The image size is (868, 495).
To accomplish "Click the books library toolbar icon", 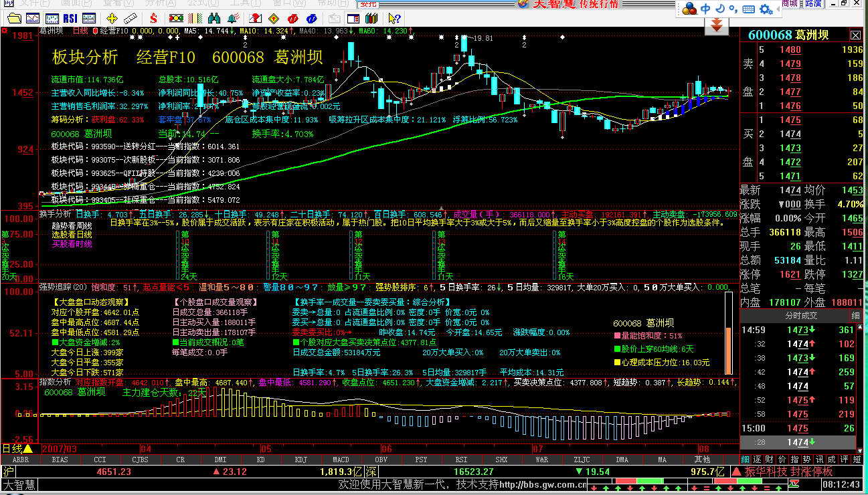I will [x=370, y=18].
